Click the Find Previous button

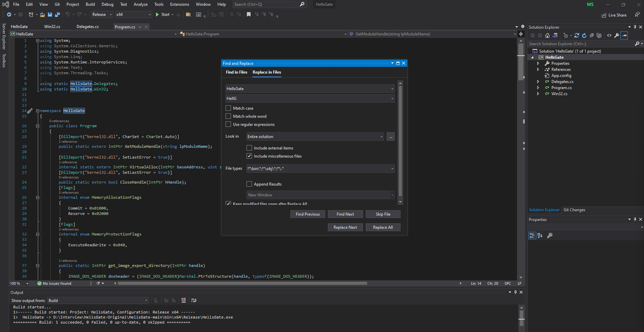click(x=308, y=214)
